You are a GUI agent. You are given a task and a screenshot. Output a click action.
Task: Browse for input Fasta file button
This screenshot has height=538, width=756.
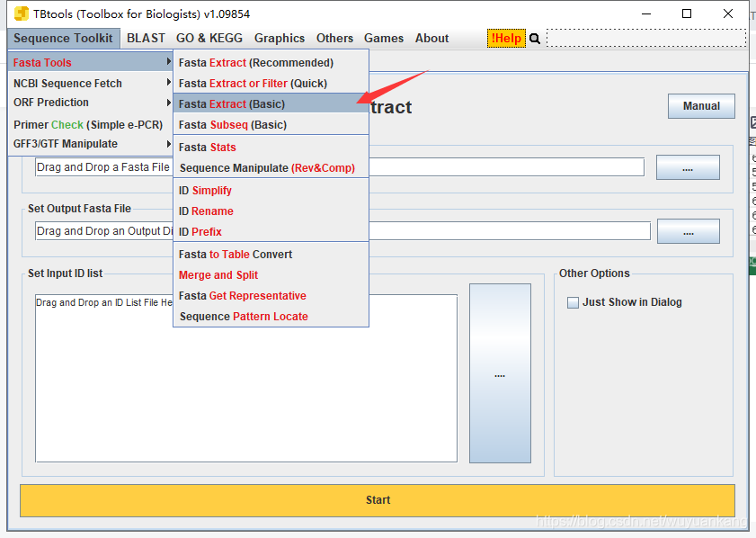(x=688, y=167)
